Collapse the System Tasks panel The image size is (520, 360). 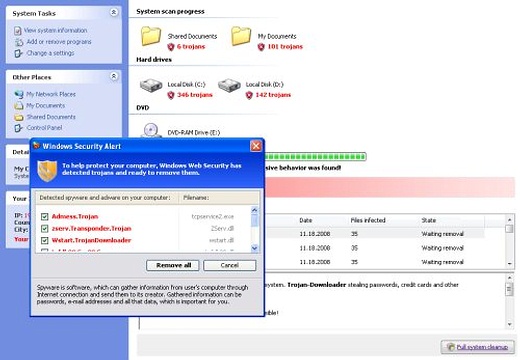(x=114, y=12)
